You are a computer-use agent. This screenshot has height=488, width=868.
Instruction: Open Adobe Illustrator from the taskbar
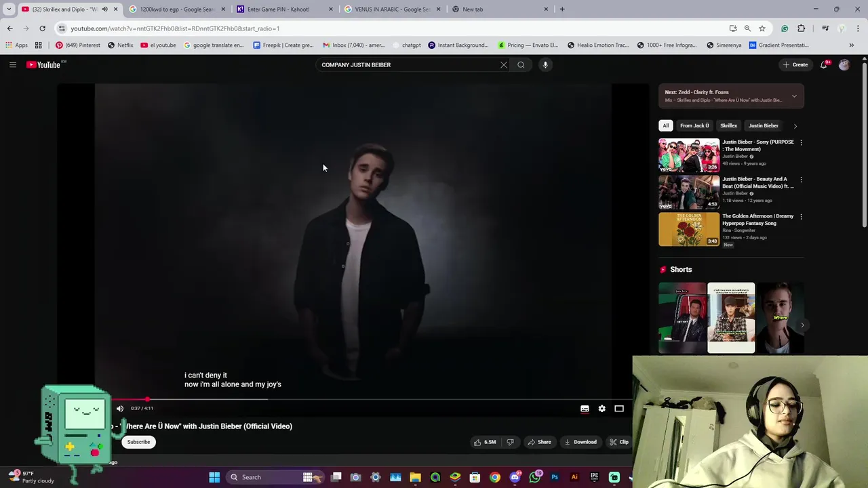574,477
